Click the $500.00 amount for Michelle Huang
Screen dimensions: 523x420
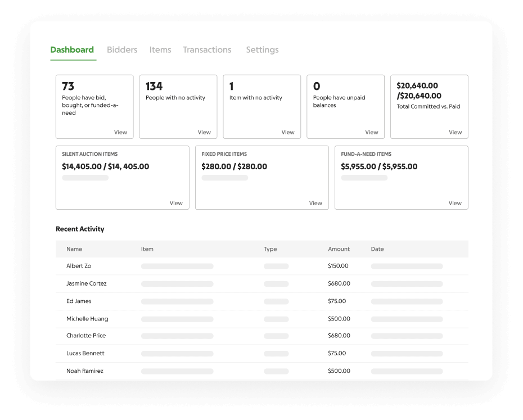[339, 319]
